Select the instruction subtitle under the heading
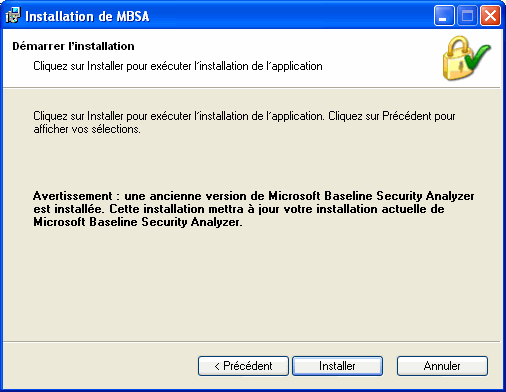Screen dimensions: 506x392 (x=178, y=66)
